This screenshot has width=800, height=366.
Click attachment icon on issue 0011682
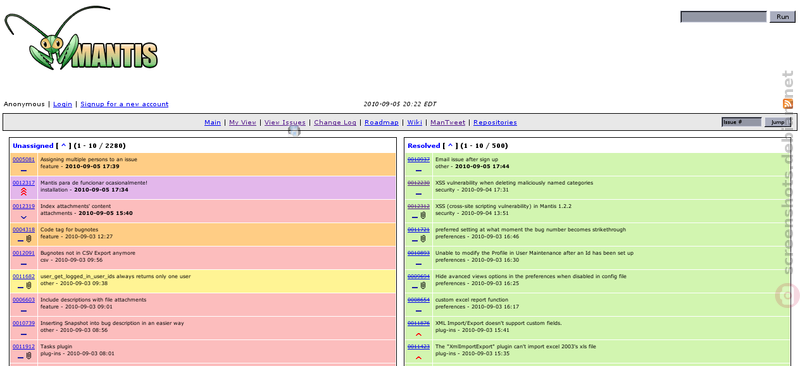click(x=29, y=286)
